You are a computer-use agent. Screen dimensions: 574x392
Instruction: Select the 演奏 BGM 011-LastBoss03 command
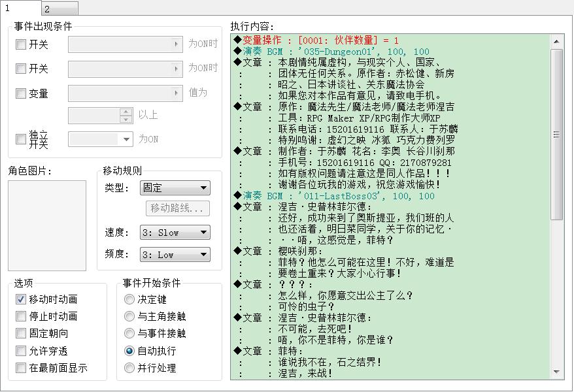[x=390, y=195]
